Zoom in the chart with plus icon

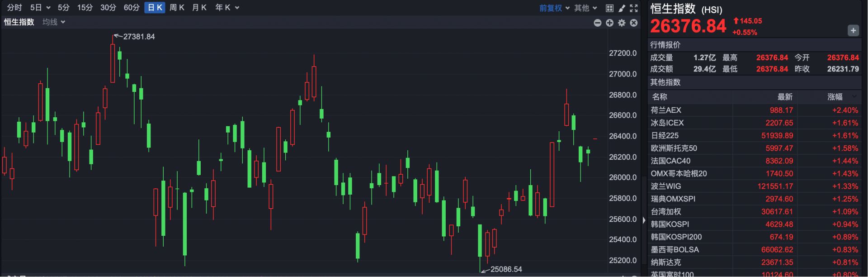609,23
